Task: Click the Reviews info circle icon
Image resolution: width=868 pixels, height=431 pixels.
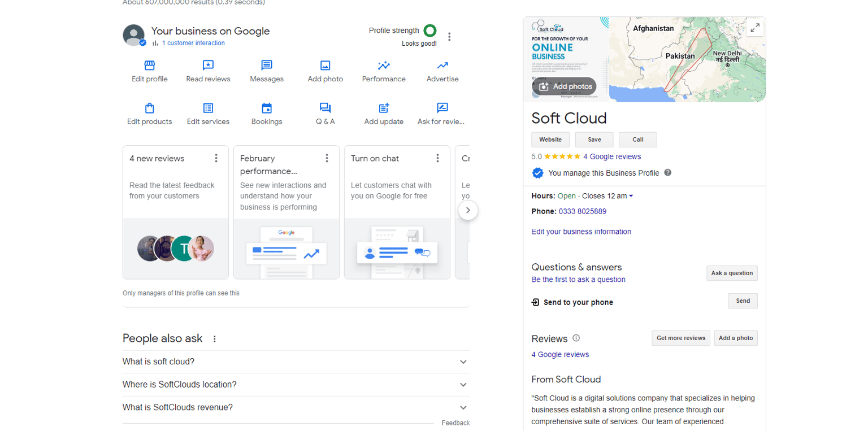Action: click(576, 338)
